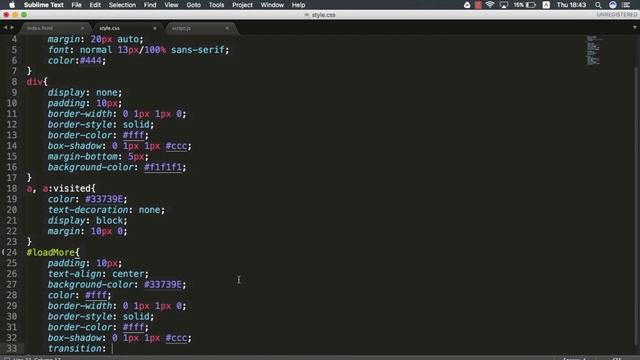
Task: Click the 'sans-serif' font value
Action: (198, 50)
